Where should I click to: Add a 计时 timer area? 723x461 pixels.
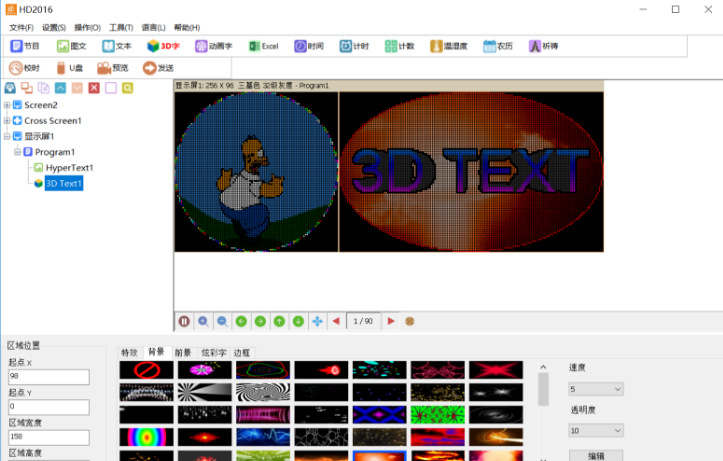pyautogui.click(x=355, y=46)
